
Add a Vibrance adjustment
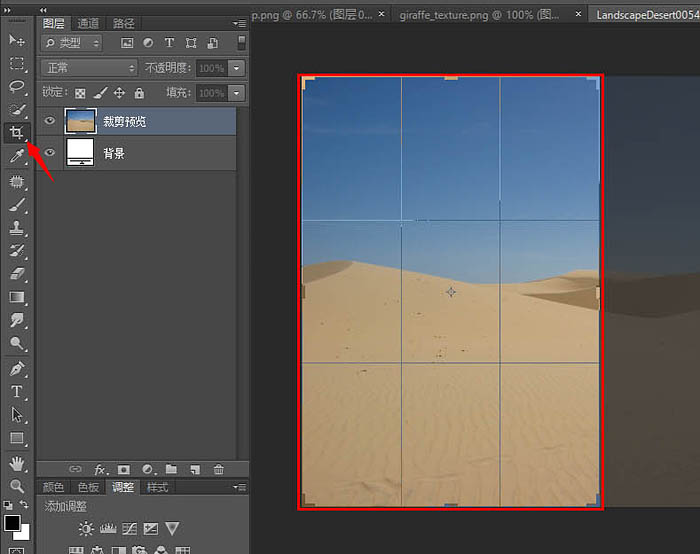[172, 529]
